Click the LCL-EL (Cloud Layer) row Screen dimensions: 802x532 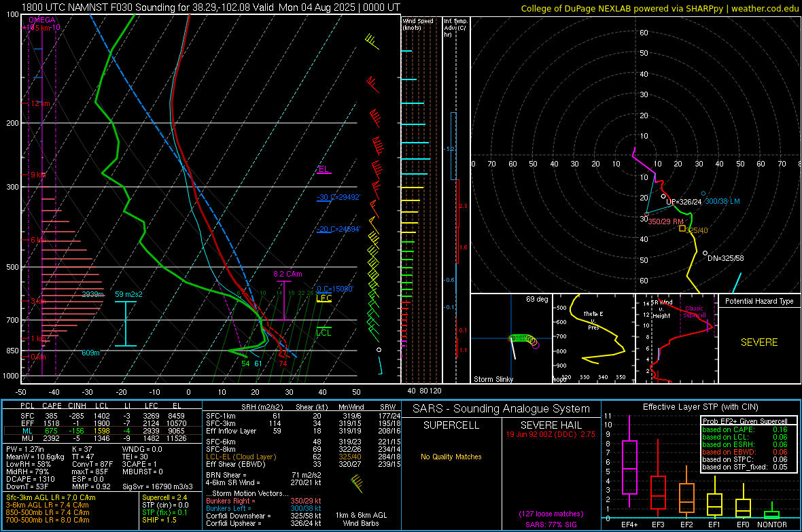pyautogui.click(x=303, y=457)
